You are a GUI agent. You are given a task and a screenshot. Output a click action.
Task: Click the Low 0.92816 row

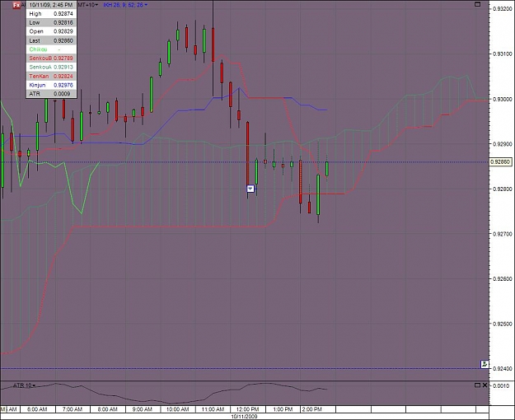51,23
